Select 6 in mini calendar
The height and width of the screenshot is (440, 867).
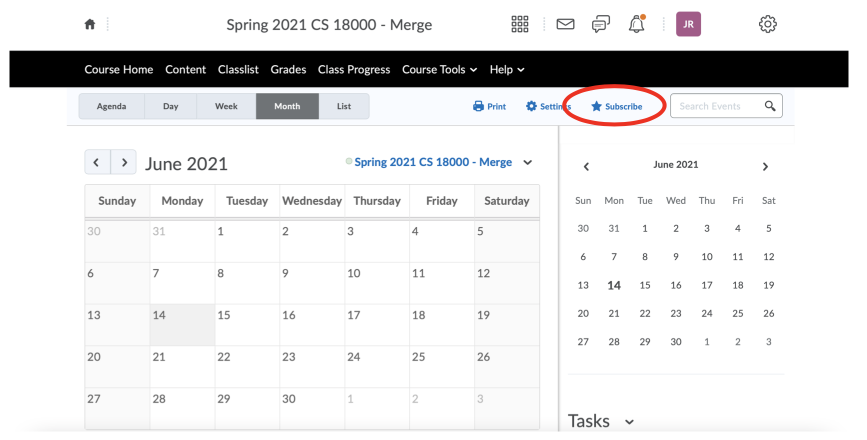click(583, 256)
